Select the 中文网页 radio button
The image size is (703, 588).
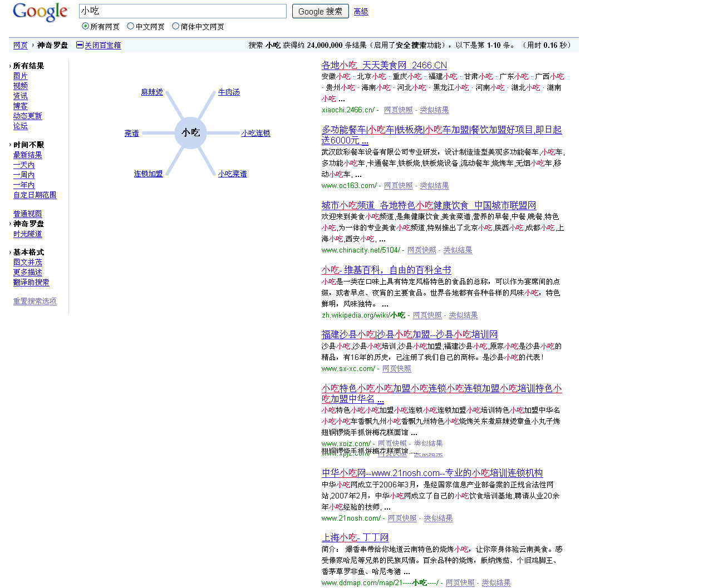[130, 26]
